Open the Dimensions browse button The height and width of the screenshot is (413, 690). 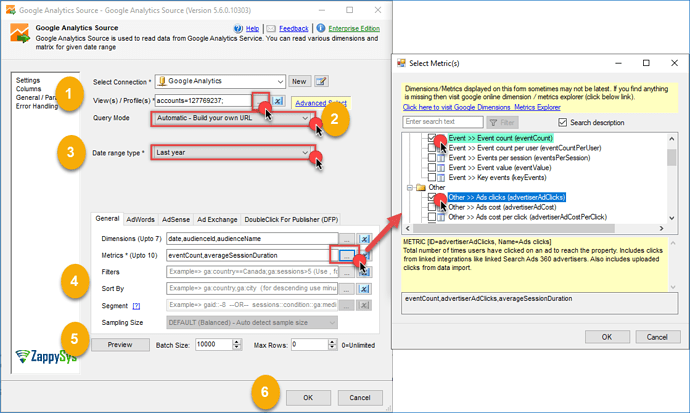tap(347, 239)
